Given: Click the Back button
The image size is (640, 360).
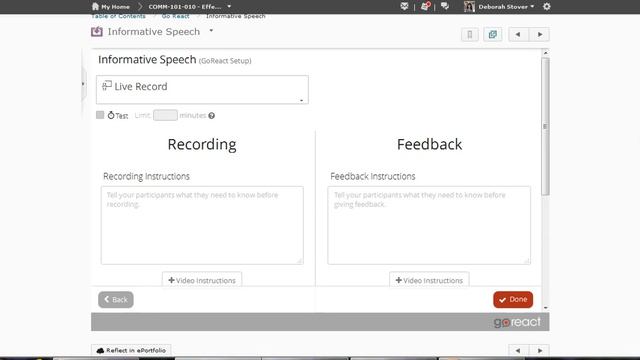Looking at the screenshot, I should (116, 300).
